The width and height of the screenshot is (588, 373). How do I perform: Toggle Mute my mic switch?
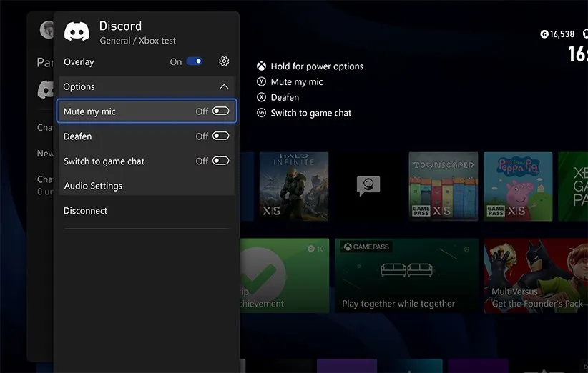220,111
